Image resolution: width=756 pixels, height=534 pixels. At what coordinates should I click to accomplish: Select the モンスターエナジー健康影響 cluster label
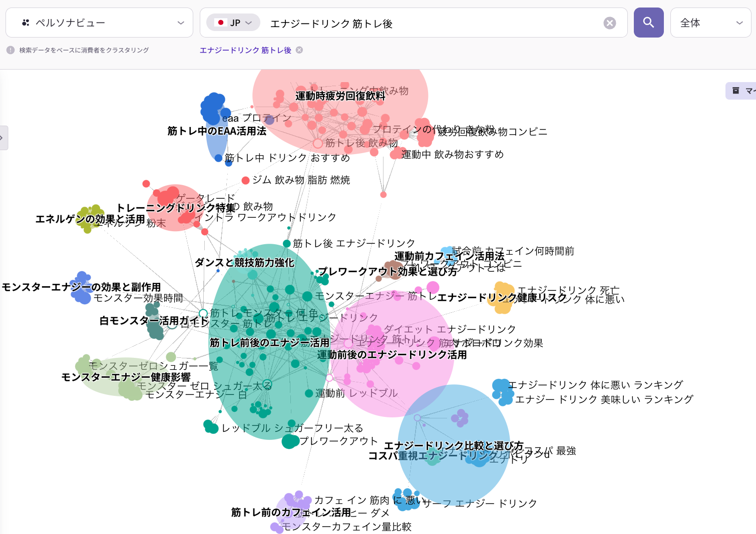126,377
